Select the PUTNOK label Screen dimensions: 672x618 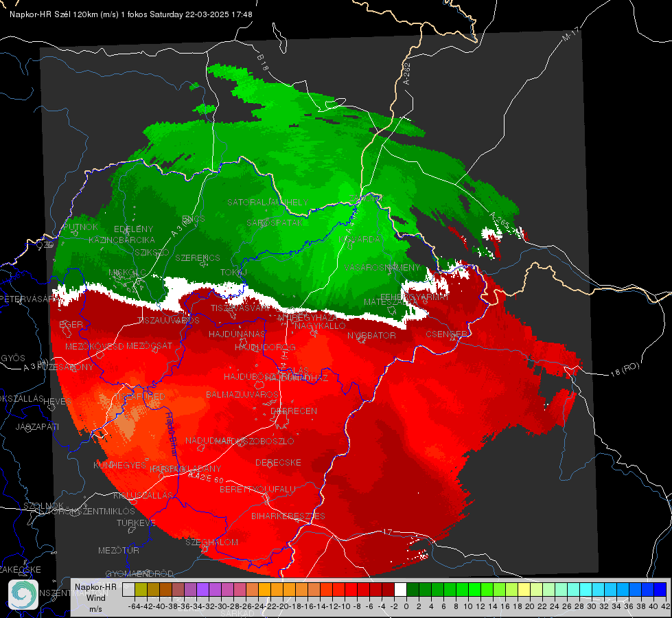[x=80, y=227]
